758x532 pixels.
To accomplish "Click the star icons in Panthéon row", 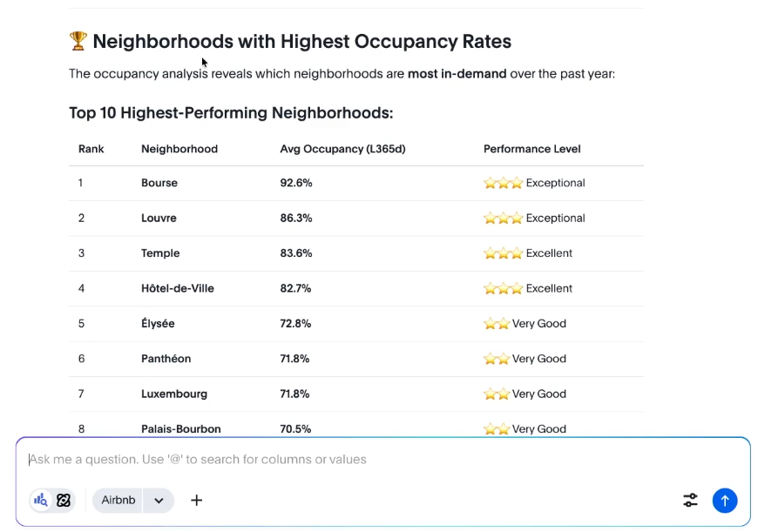I will pos(497,359).
